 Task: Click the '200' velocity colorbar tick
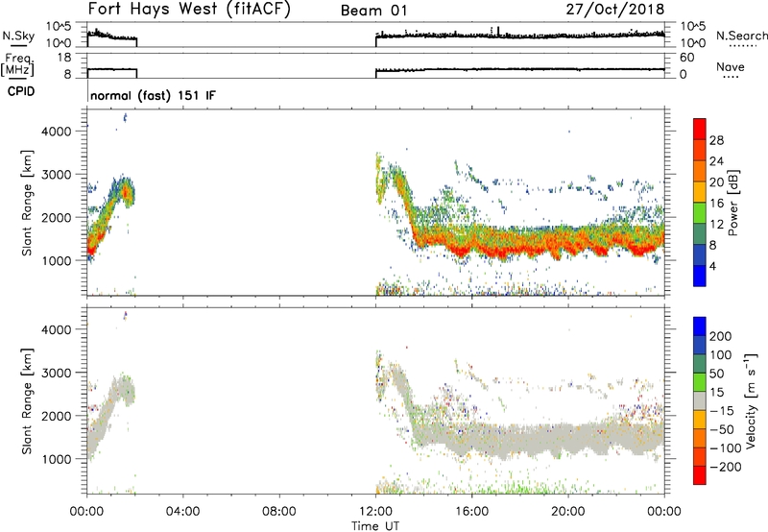pos(721,336)
